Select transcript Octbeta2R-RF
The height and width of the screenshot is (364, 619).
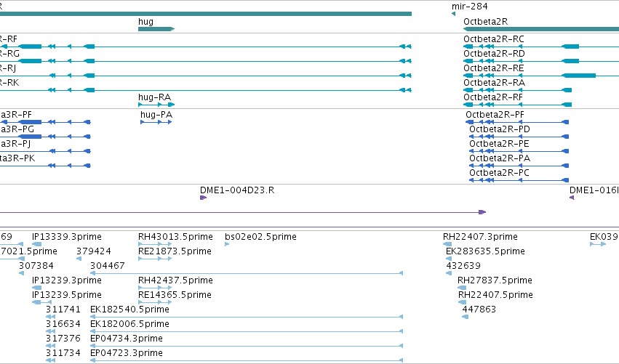493,97
